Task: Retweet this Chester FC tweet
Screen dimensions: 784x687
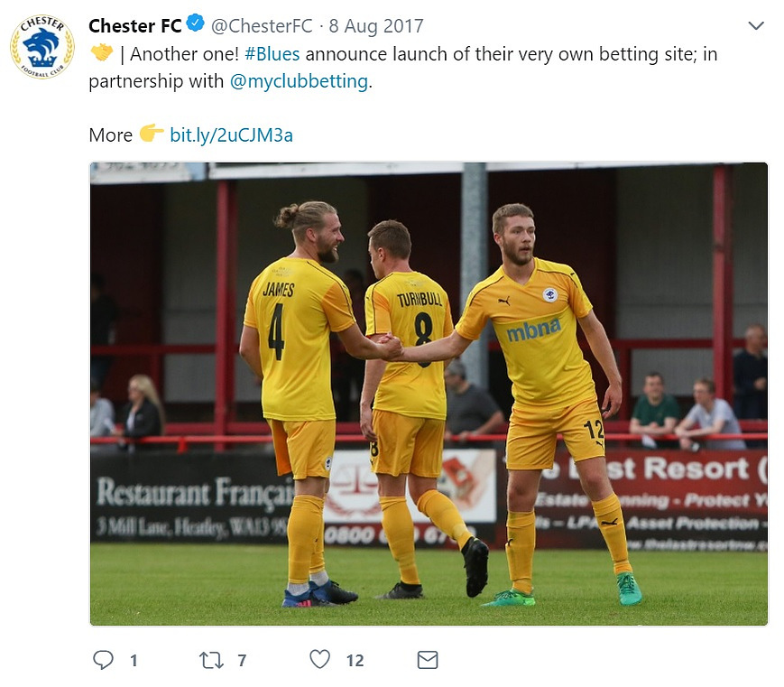Action: click(211, 660)
